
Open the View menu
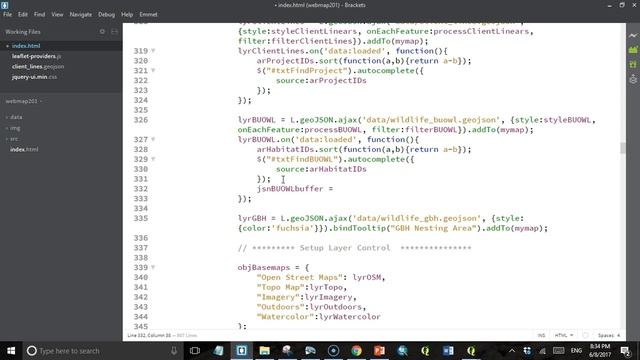coord(57,14)
